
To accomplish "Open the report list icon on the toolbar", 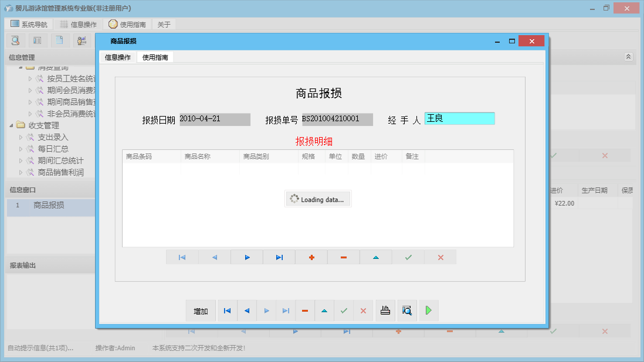I will click(36, 40).
